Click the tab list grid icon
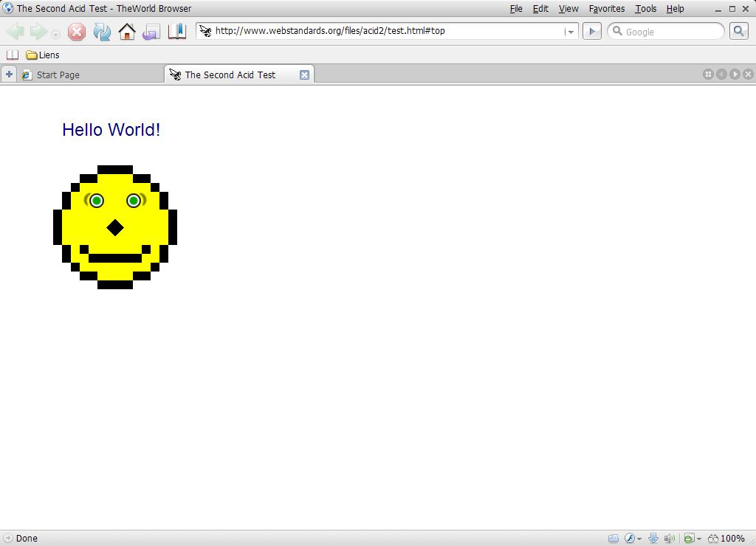Viewport: 756px width, 546px height. [x=708, y=75]
